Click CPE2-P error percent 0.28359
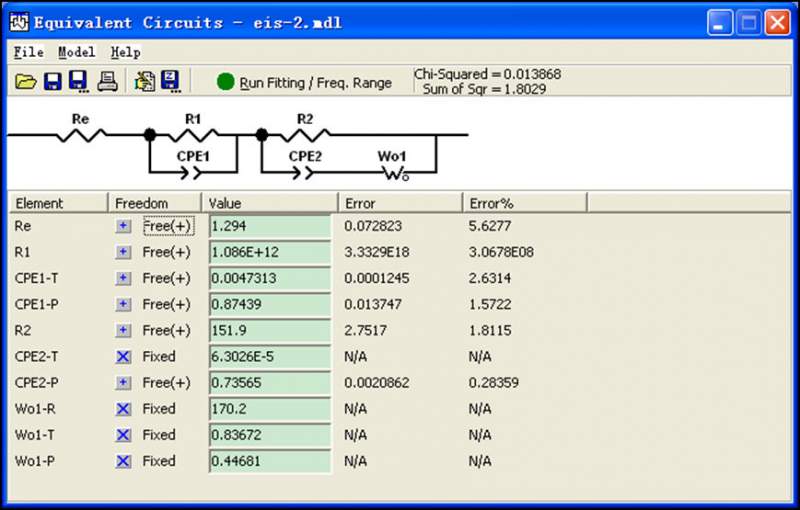 click(x=493, y=382)
